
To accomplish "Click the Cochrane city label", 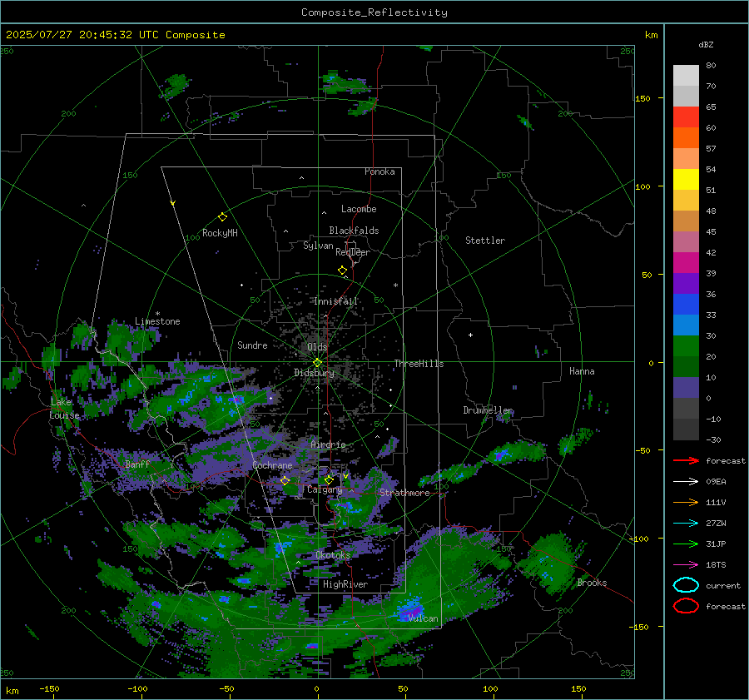I will [272, 465].
